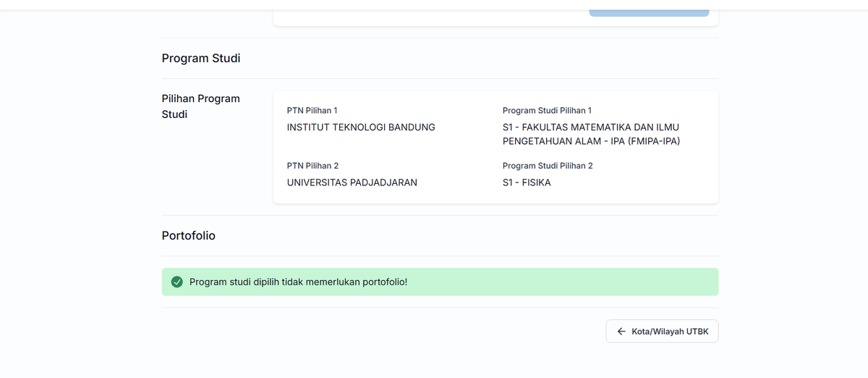The image size is (868, 378).
Task: Select the Portofolio section heading
Action: (x=189, y=235)
